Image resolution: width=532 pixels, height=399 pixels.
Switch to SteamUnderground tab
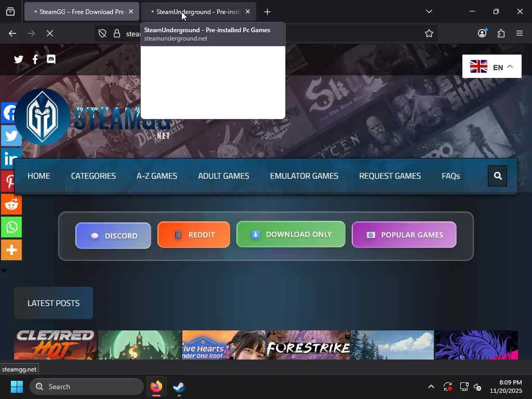198,12
